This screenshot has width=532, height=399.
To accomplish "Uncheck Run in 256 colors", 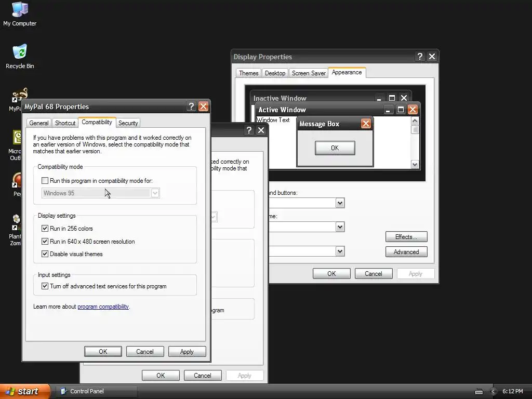I will [x=45, y=229].
